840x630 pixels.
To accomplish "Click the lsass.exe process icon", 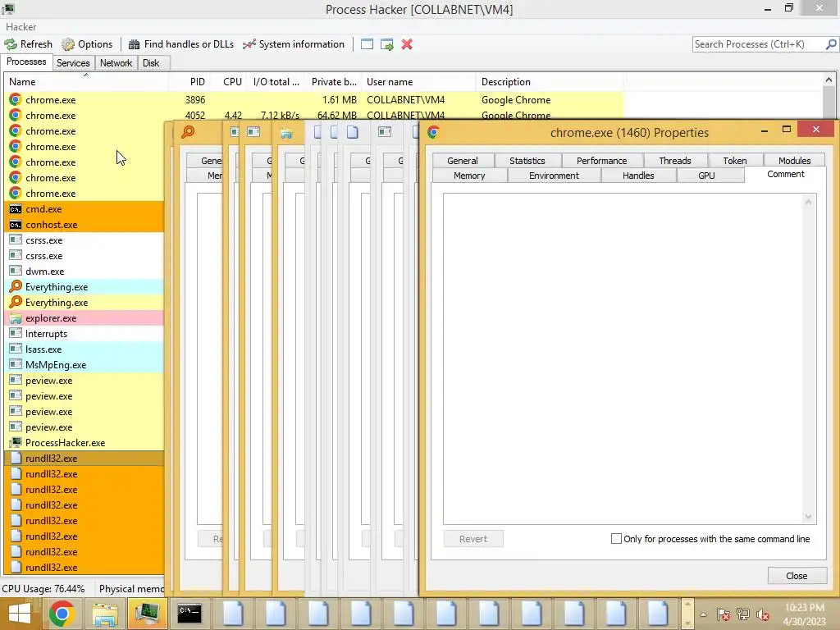I will [x=16, y=349].
